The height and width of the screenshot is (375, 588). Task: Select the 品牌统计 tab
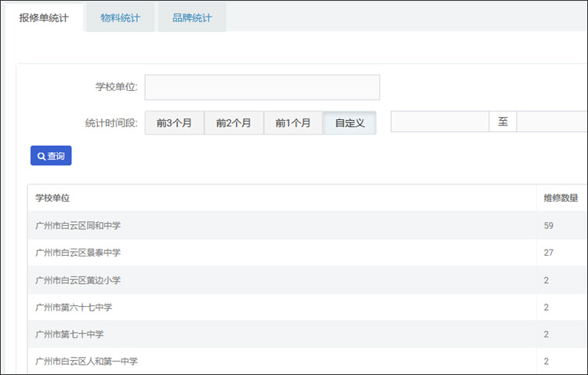[192, 17]
